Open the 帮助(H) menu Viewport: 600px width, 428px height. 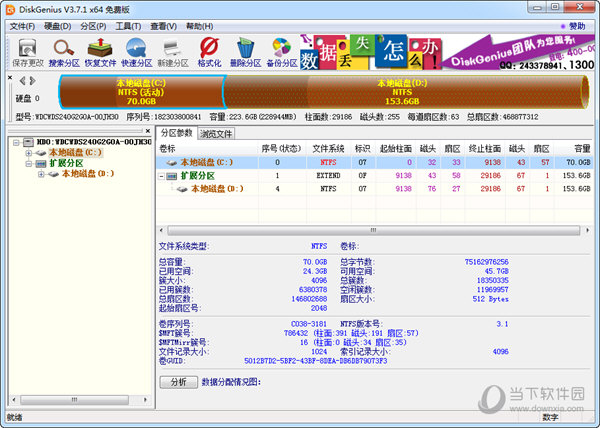point(199,26)
